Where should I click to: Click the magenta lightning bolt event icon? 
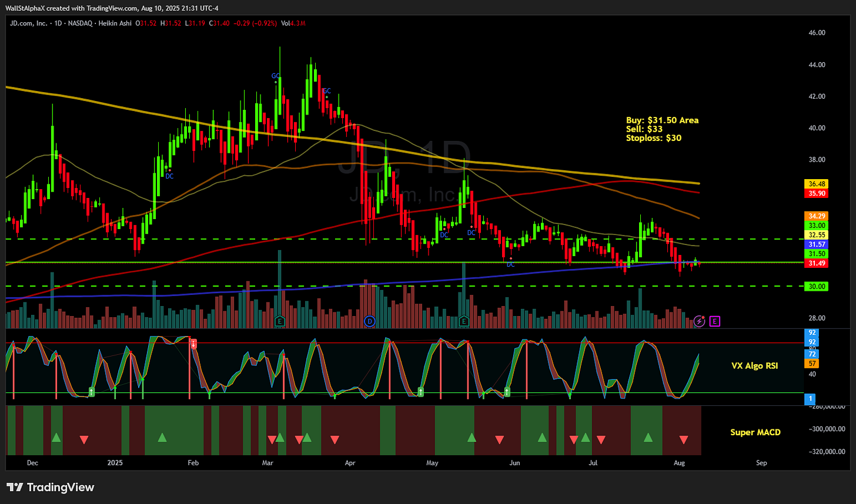(700, 321)
